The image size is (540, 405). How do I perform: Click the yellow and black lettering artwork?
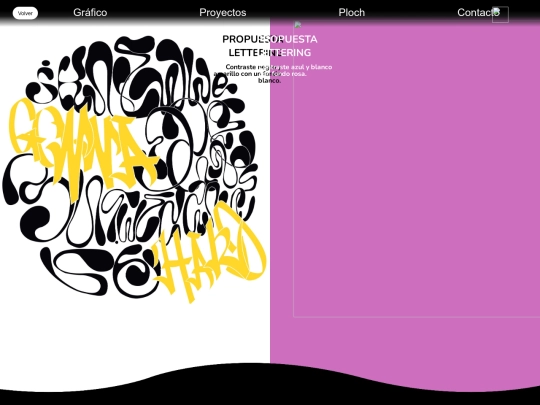134,169
